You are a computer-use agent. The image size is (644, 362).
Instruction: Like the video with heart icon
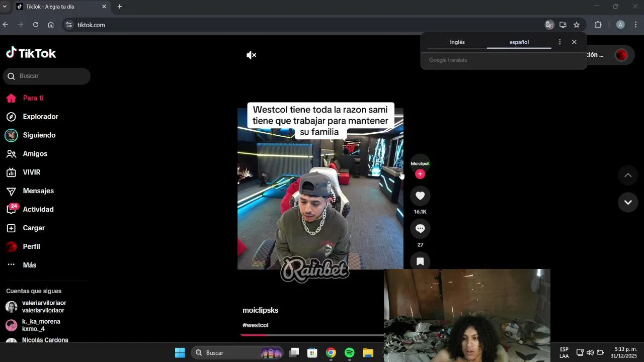click(420, 196)
